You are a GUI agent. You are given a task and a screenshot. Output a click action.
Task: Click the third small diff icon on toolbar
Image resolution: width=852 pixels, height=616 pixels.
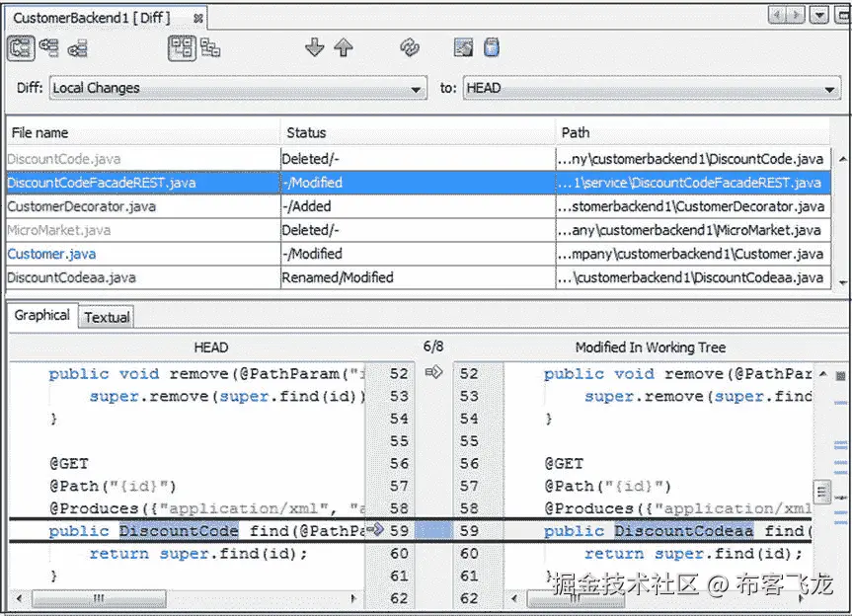pos(79,47)
